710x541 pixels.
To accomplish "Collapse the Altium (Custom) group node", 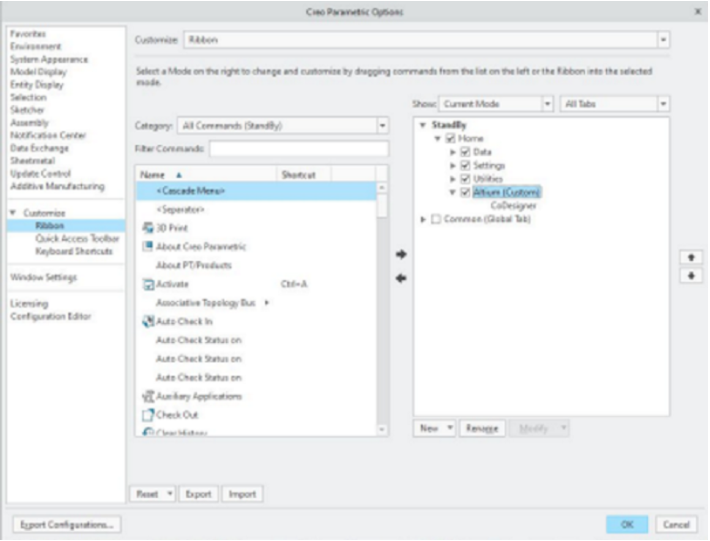I will (452, 192).
